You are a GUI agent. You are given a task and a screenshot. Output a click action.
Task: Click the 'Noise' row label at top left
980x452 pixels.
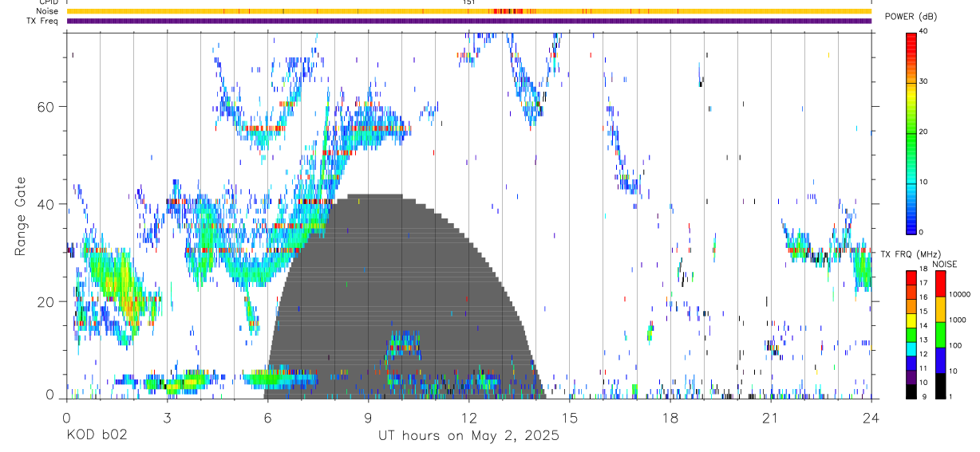pyautogui.click(x=48, y=11)
